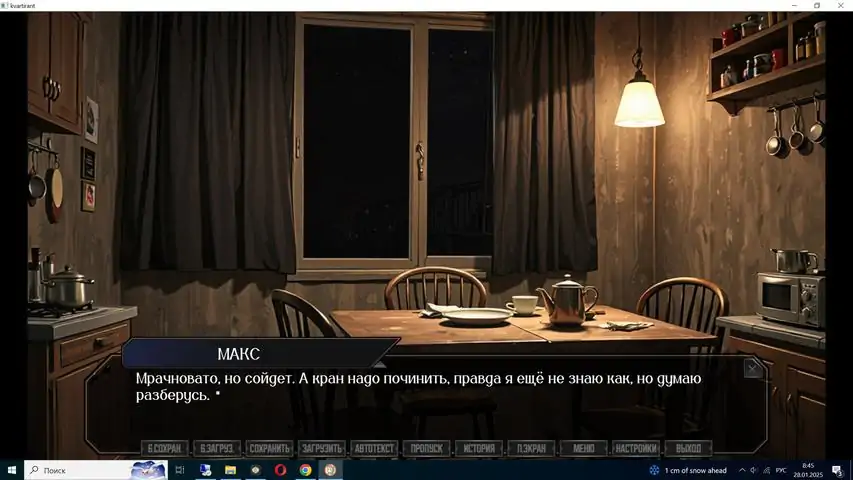Open Task View in the taskbar

[x=180, y=470]
